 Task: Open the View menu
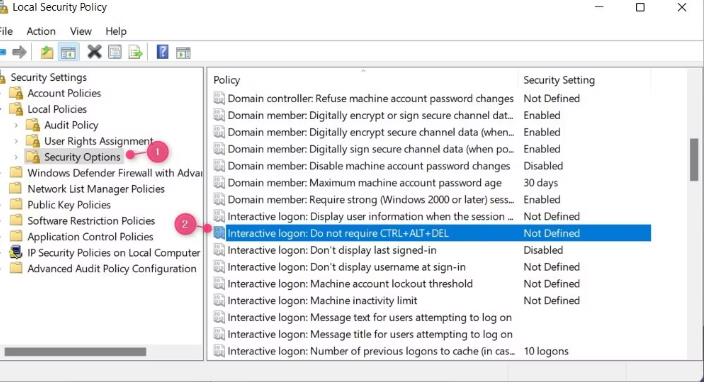pyautogui.click(x=81, y=31)
